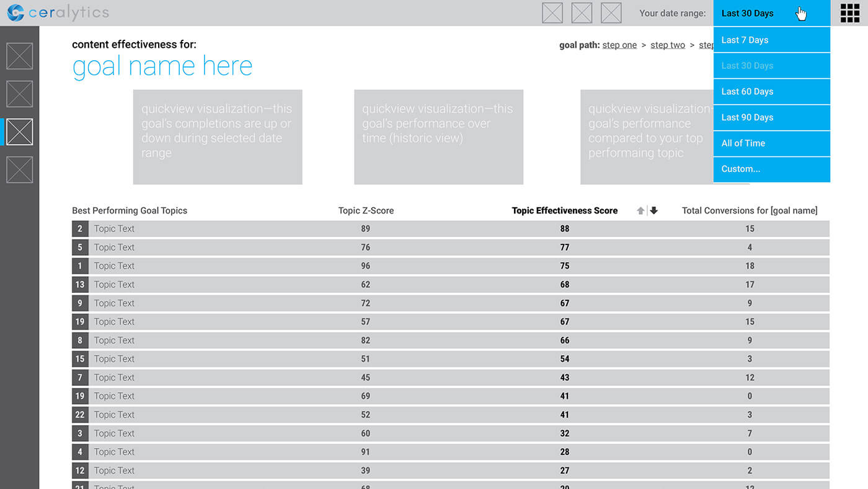
Task: Sort Topic Effectiveness Score descending with down arrow
Action: point(653,210)
